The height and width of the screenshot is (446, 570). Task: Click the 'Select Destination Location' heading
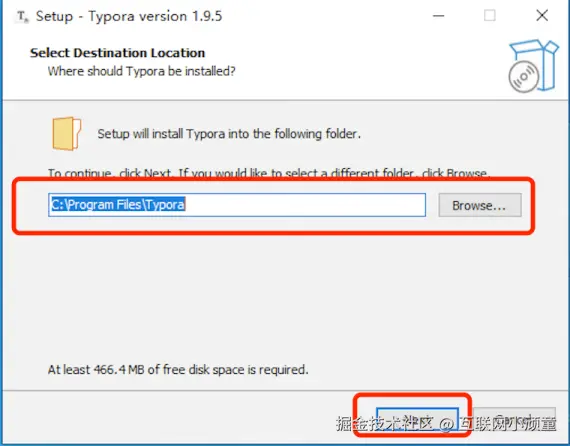(x=117, y=53)
